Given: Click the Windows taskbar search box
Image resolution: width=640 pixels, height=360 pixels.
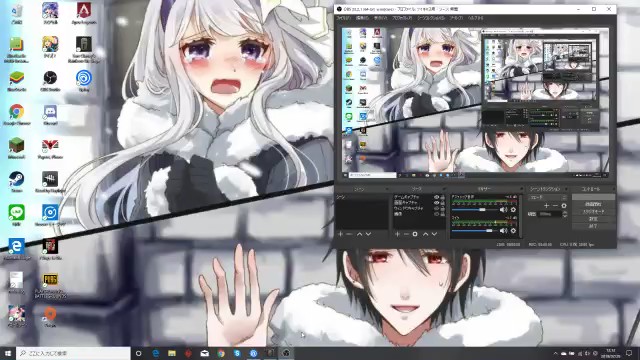Looking at the screenshot, I should pos(73,353).
